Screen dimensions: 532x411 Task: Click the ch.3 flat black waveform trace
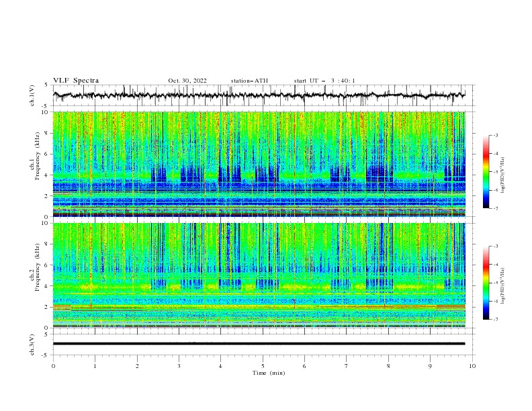point(259,344)
